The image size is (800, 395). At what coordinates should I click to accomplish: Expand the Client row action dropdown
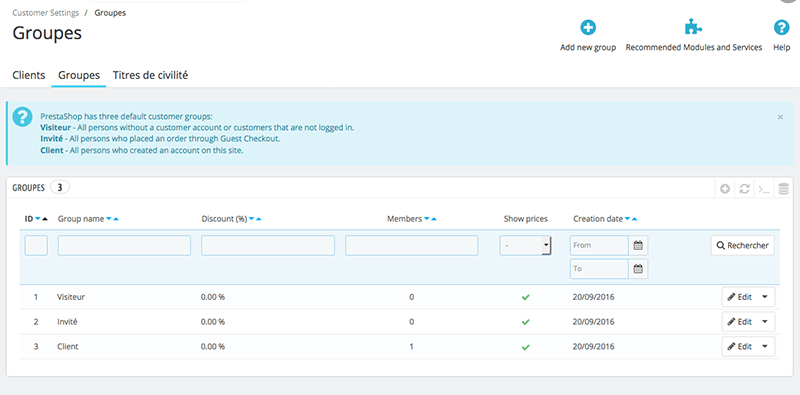coord(765,347)
